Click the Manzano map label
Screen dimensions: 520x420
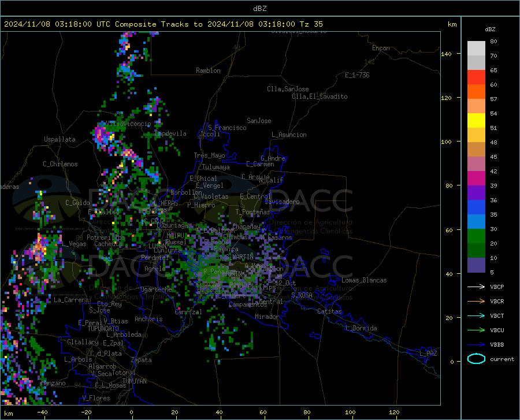pos(53,383)
